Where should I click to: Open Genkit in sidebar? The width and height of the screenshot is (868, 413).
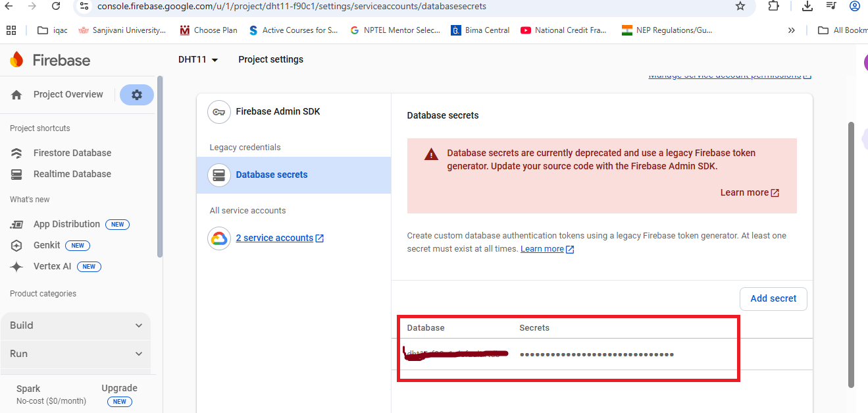pos(47,245)
